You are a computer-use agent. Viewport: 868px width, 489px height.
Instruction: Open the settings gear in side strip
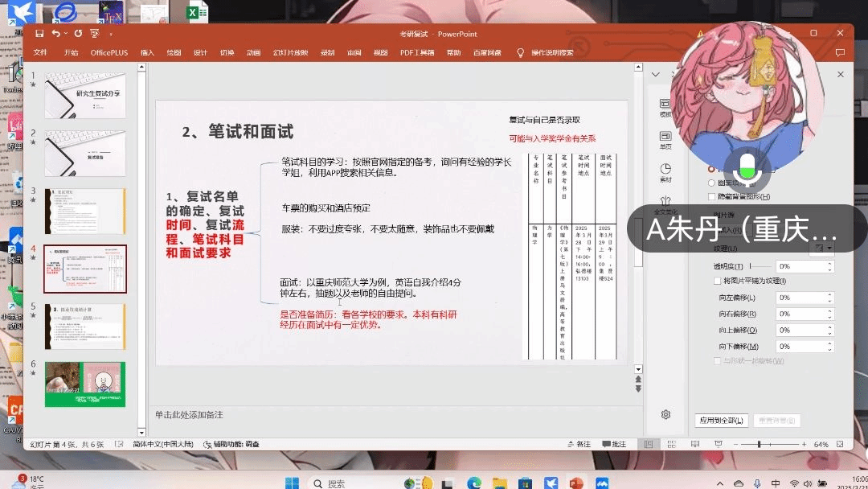pos(665,414)
